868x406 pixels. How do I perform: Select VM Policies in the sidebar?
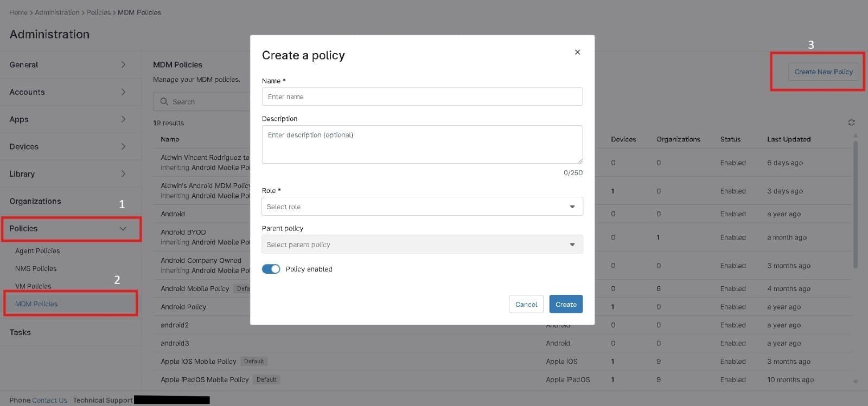(34, 286)
